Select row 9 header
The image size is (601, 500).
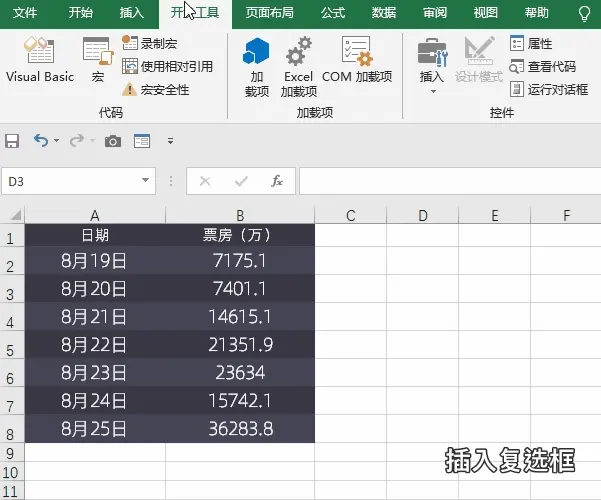pos(12,452)
